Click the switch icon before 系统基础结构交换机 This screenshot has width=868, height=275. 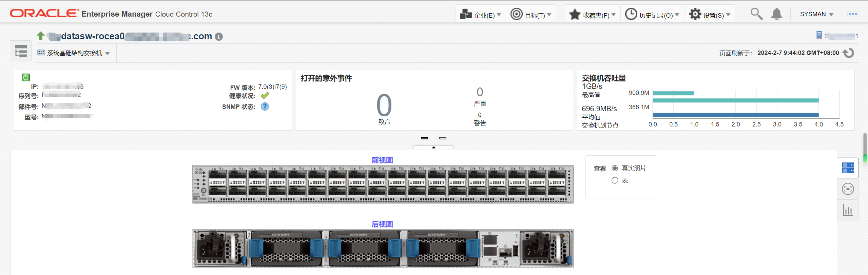(41, 53)
